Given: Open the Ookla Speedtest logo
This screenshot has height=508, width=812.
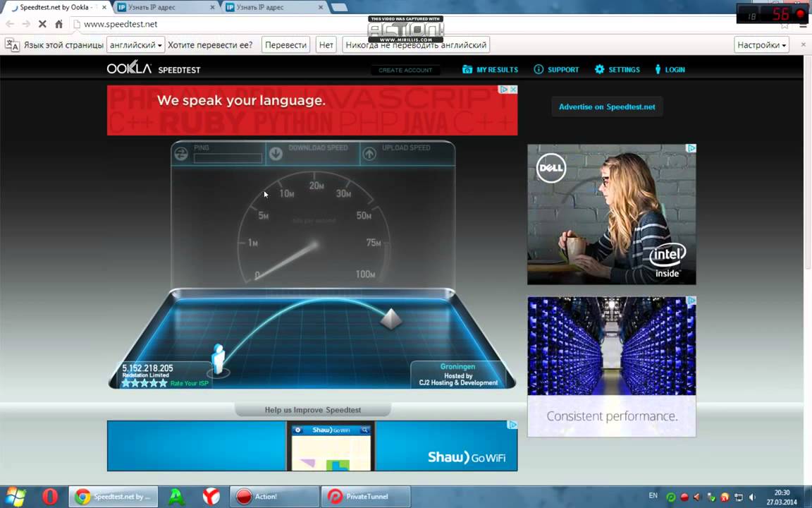Looking at the screenshot, I should click(153, 68).
